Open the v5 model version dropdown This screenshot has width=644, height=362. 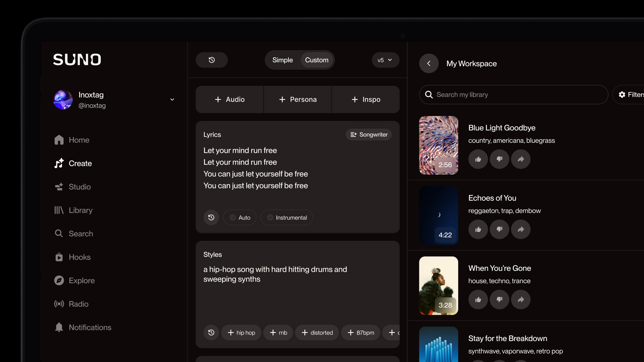tap(385, 60)
